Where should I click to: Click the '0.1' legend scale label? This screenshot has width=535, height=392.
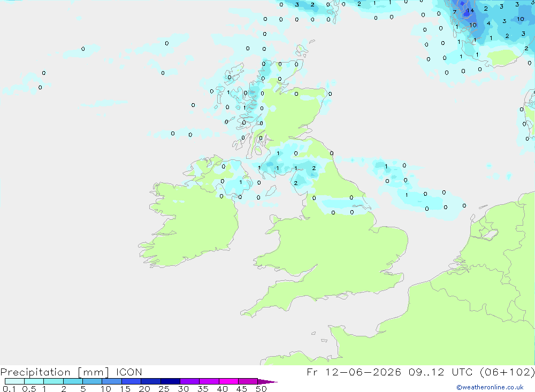9,389
